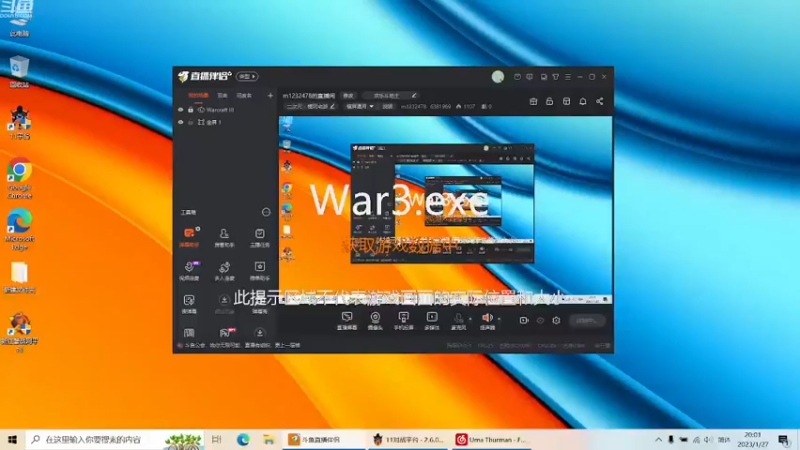Switch to the first red scene tab
This screenshot has width=800, height=450.
click(x=198, y=95)
